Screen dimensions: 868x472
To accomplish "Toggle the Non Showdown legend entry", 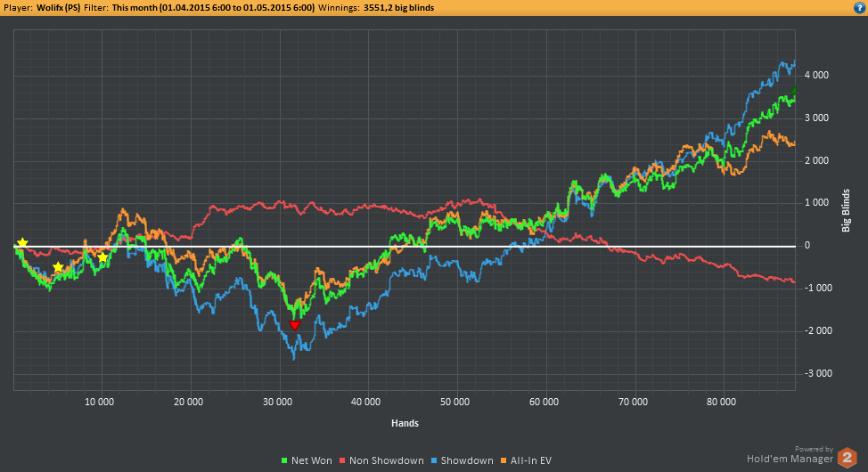I will point(381,460).
